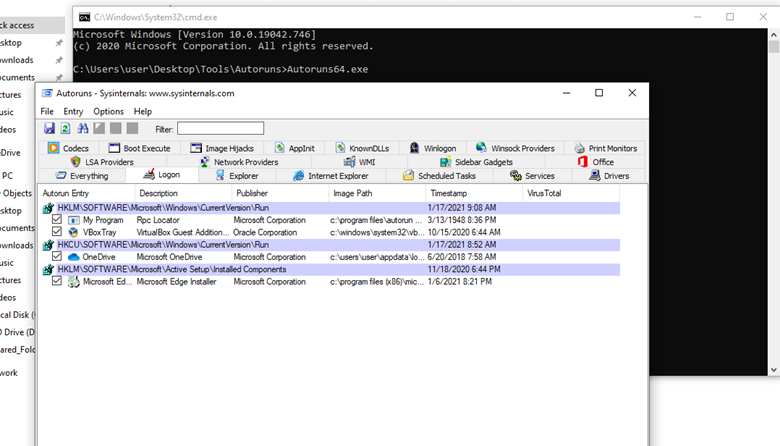This screenshot has height=446, width=780.
Task: Select the Active Setup\Installed Components key row
Action: coord(331,269)
